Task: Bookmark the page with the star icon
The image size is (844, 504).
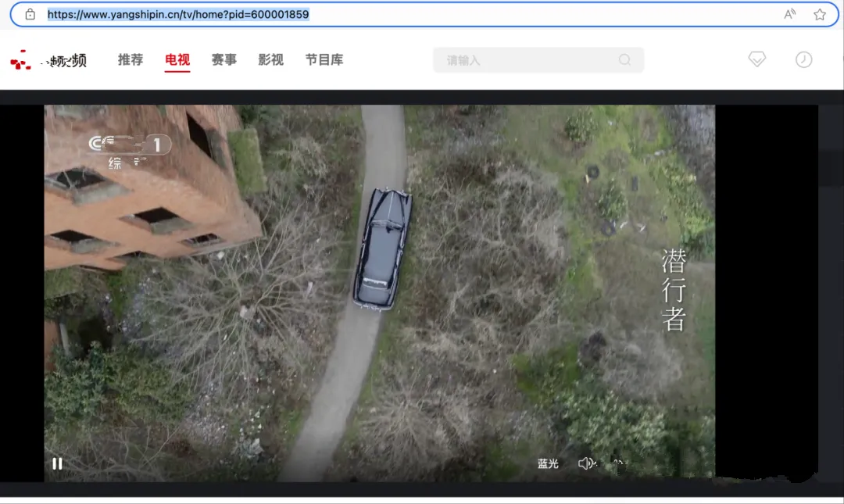Action: click(x=819, y=15)
